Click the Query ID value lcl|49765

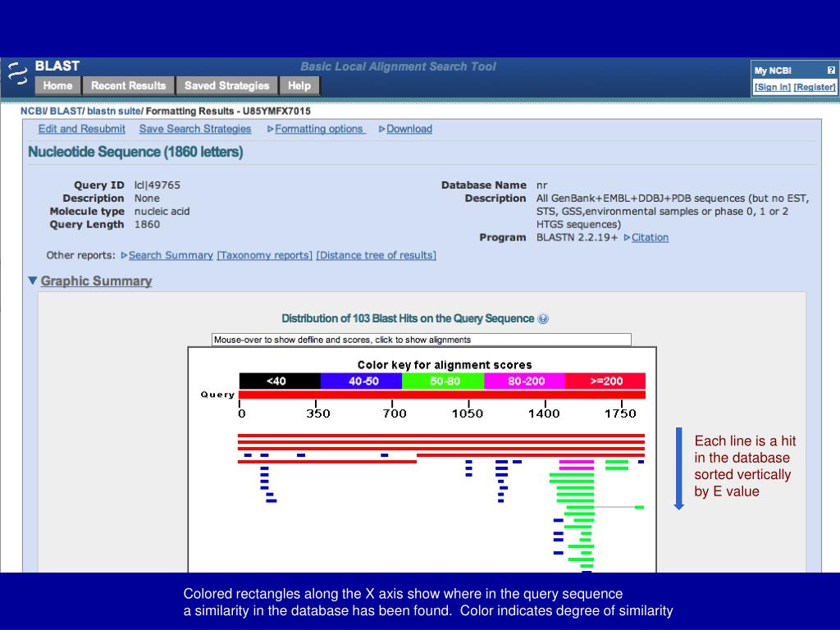(157, 185)
